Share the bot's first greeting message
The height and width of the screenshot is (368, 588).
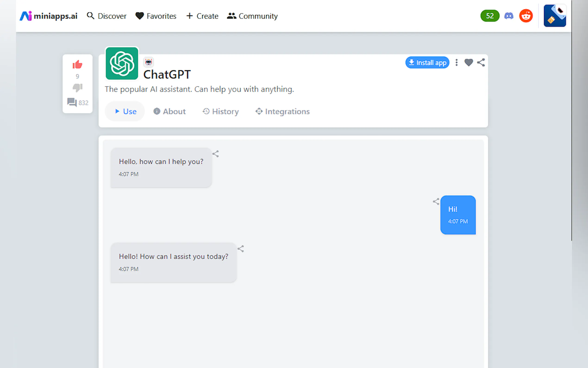[215, 154]
